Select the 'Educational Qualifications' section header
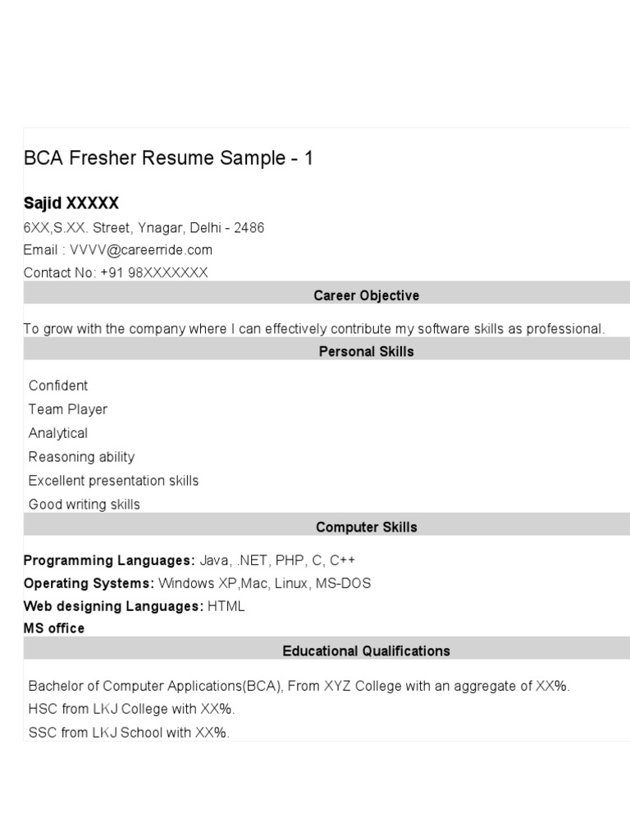630x840 pixels. [366, 651]
